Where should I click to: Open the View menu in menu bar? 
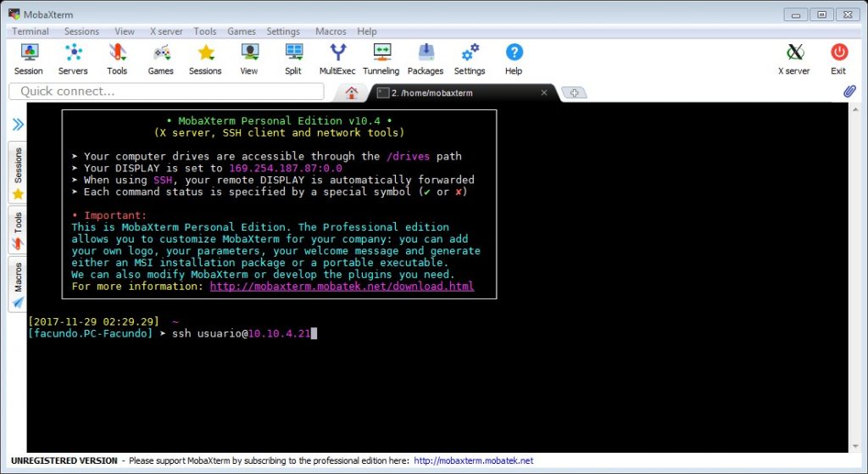(x=125, y=31)
